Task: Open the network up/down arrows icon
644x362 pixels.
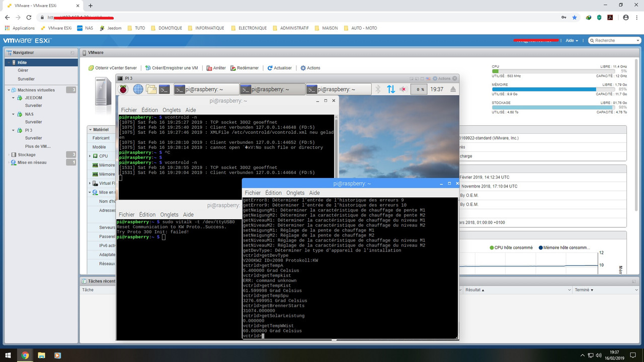Action: 391,89
